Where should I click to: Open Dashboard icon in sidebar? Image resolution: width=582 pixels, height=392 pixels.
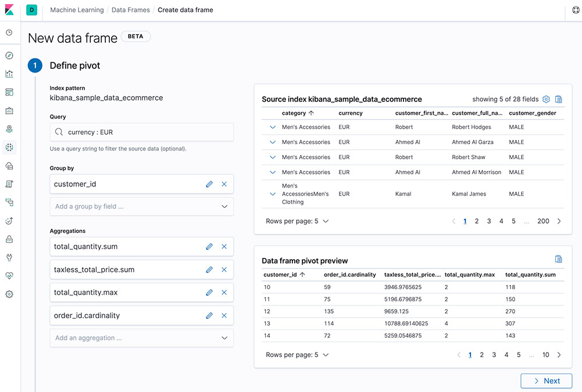coord(9,92)
